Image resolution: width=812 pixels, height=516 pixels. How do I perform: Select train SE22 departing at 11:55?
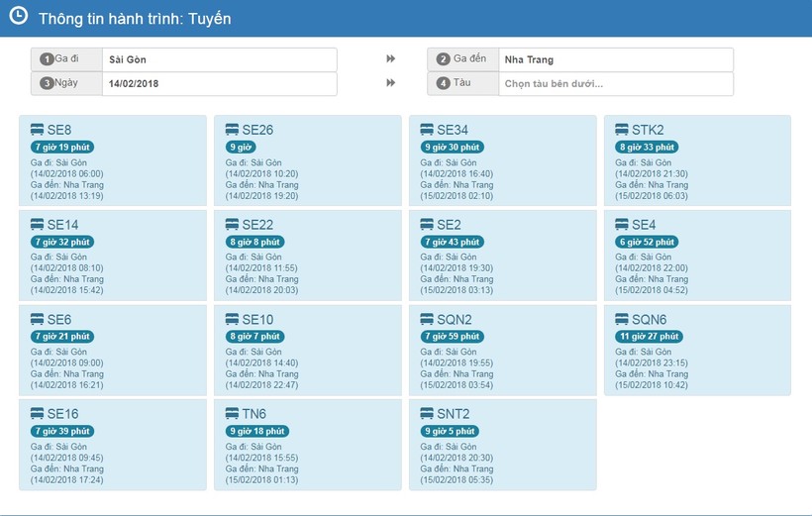307,255
